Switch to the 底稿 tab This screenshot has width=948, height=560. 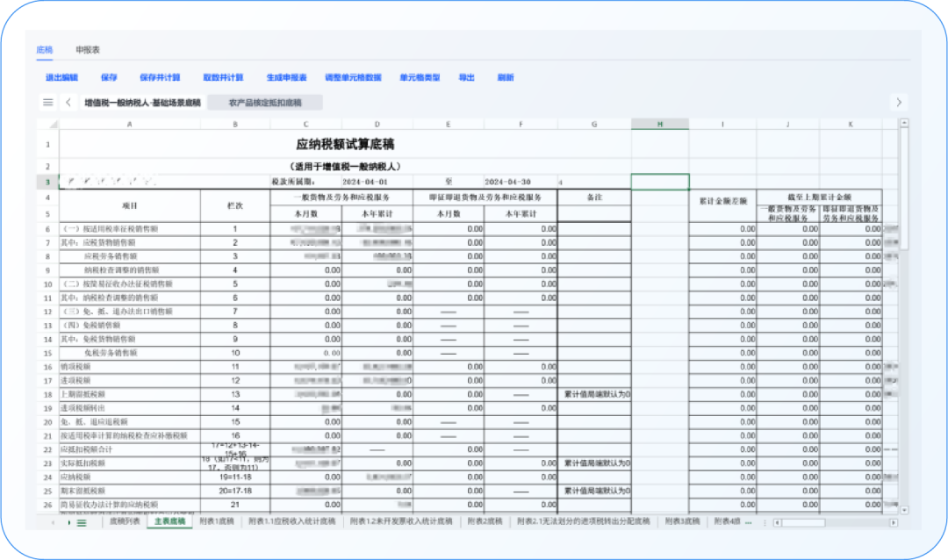pos(45,50)
